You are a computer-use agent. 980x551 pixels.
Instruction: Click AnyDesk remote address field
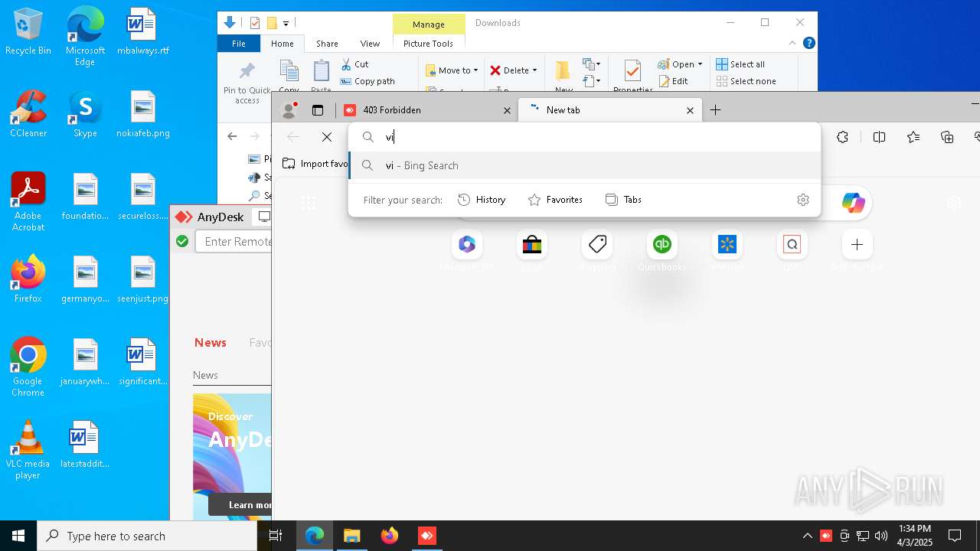234,241
